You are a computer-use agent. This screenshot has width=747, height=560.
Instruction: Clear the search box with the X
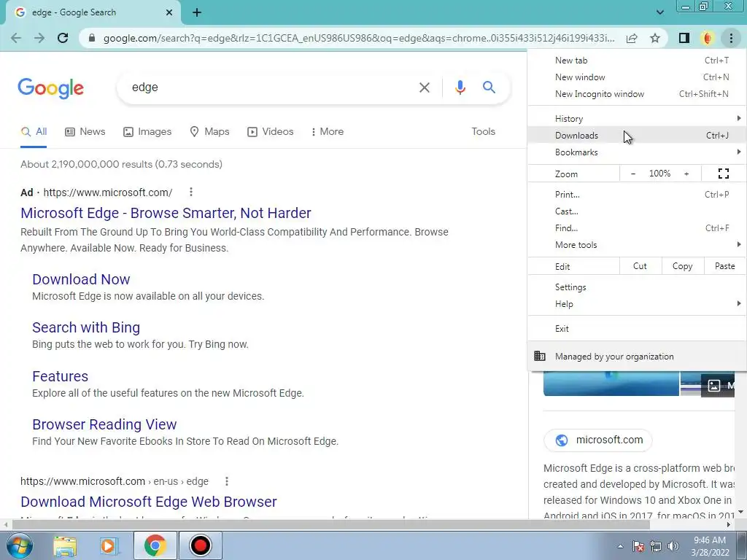tap(424, 87)
